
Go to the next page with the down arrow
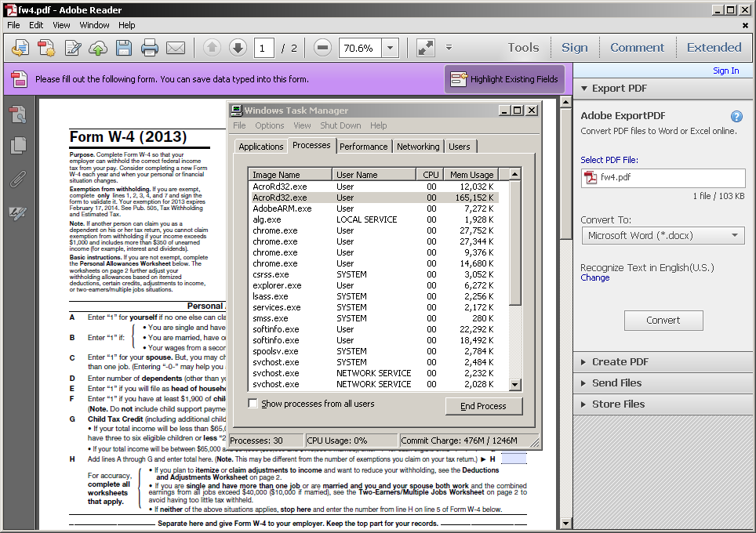click(238, 48)
